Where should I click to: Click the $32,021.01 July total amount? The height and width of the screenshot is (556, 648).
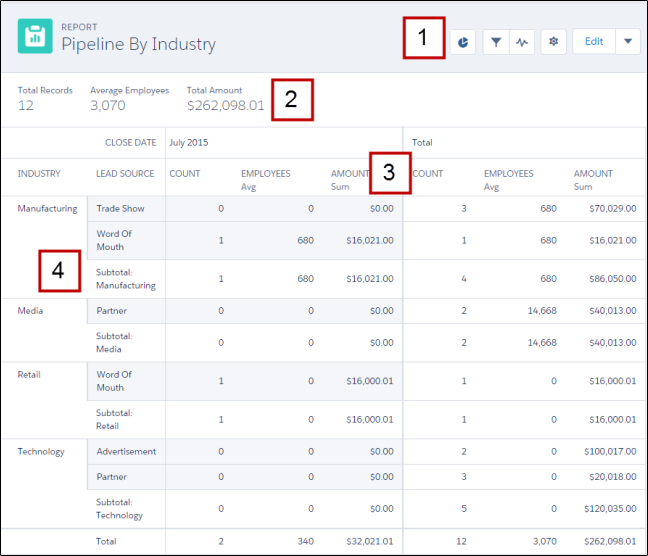370,542
